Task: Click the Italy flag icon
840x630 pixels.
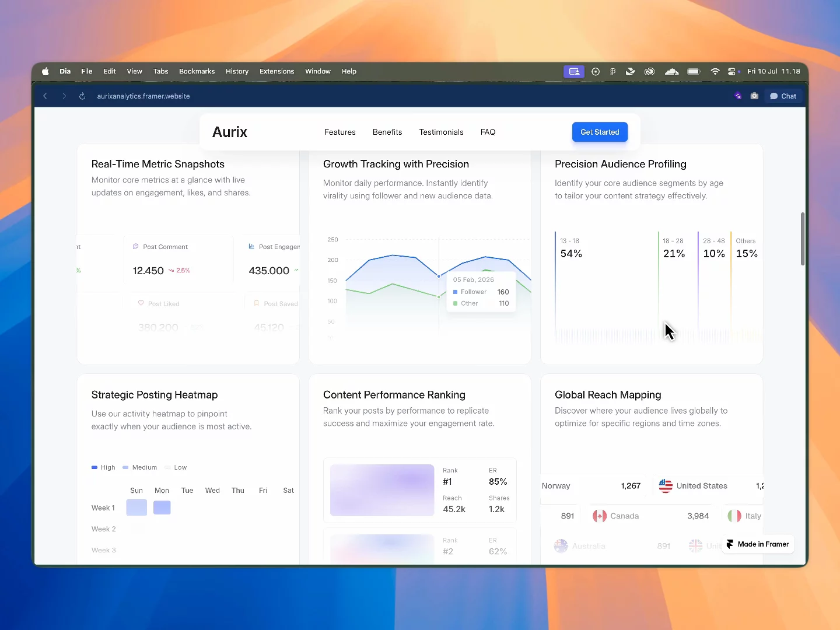Action: click(734, 516)
